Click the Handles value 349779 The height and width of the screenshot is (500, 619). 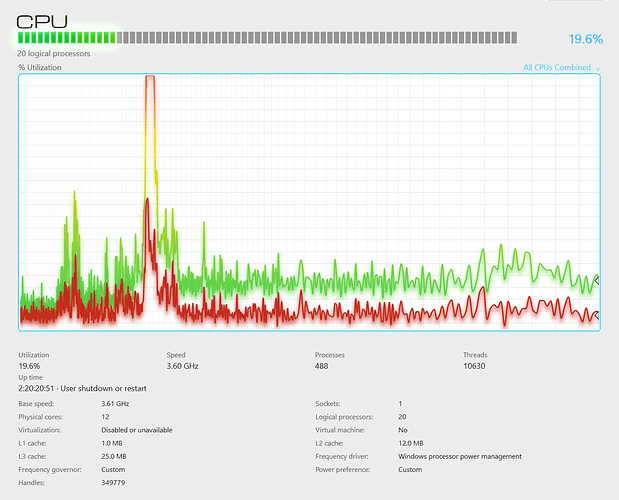click(113, 483)
